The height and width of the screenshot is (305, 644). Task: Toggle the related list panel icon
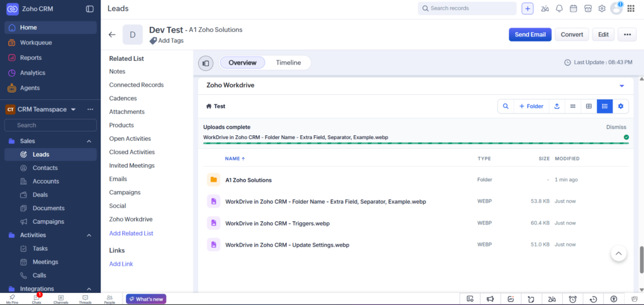(206, 64)
